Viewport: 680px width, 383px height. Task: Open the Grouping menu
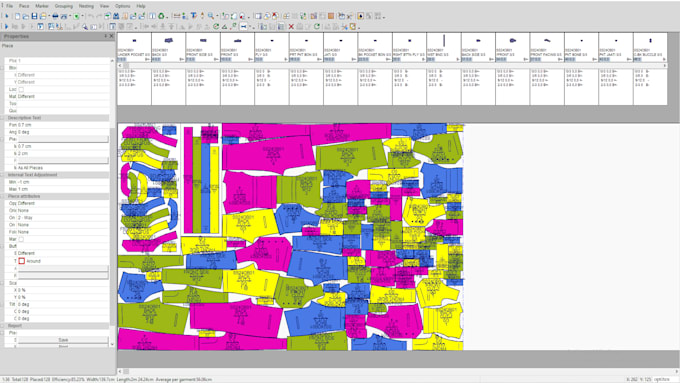pos(64,6)
